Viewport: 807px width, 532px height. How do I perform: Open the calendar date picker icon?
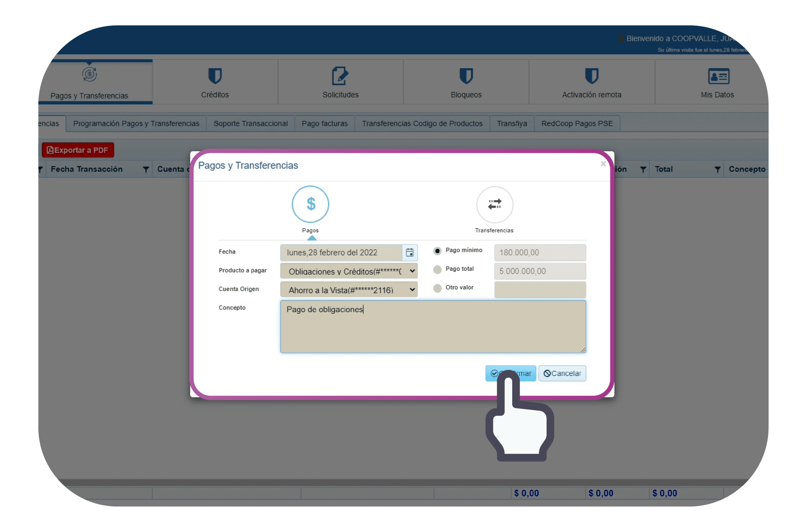tap(410, 253)
